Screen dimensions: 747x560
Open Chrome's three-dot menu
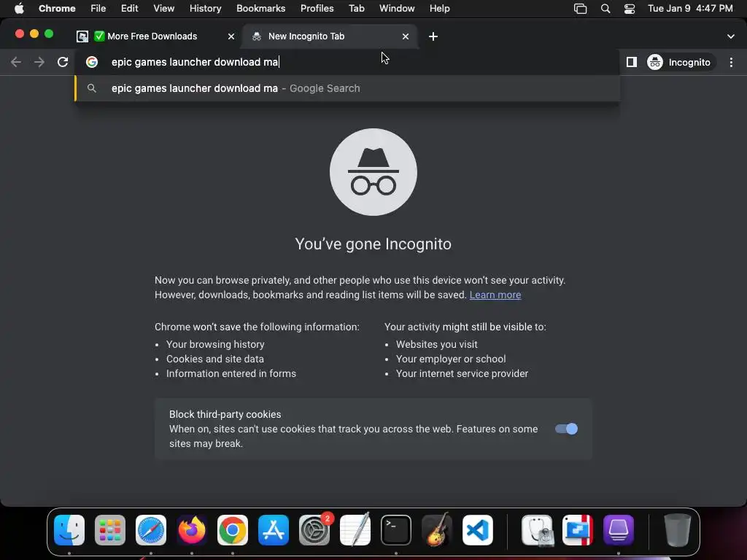pyautogui.click(x=731, y=62)
